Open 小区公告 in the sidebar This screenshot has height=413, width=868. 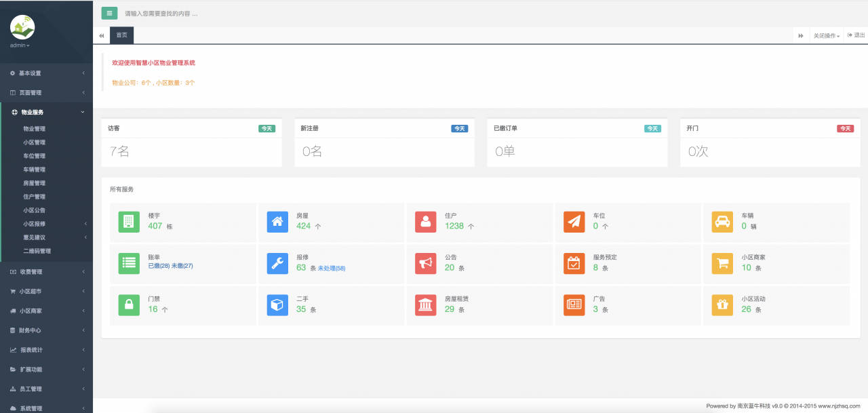click(35, 210)
